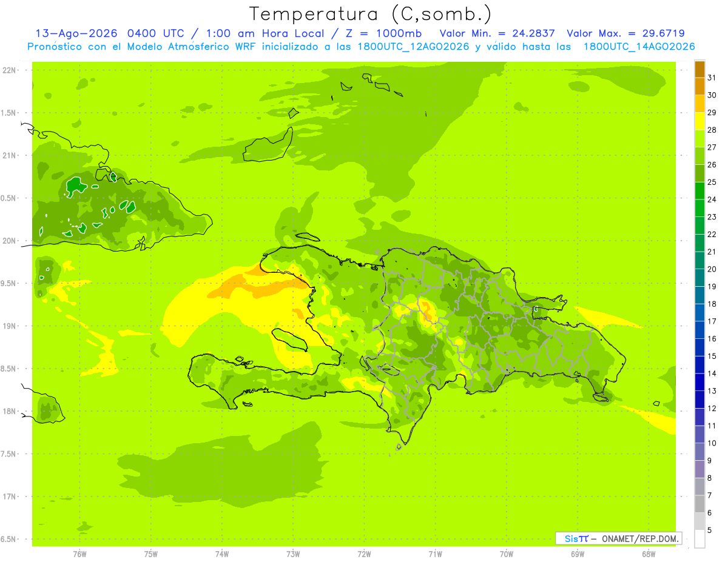Image resolution: width=728 pixels, height=562 pixels.
Task: Click the 'SisTT - ONAMET/REP.DOM.' credit box
Action: tap(619, 538)
